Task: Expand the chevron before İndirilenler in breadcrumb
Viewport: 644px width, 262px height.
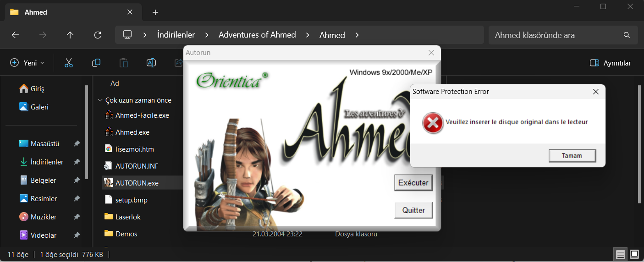Action: click(x=145, y=35)
